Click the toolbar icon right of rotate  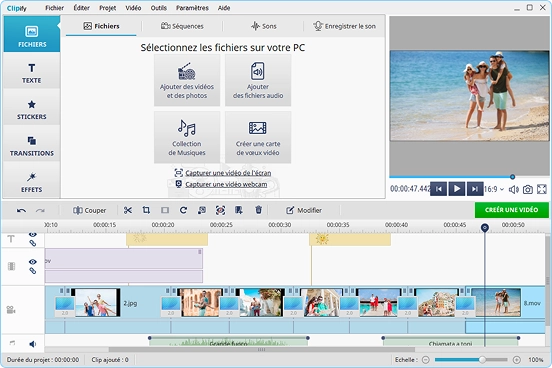202,210
